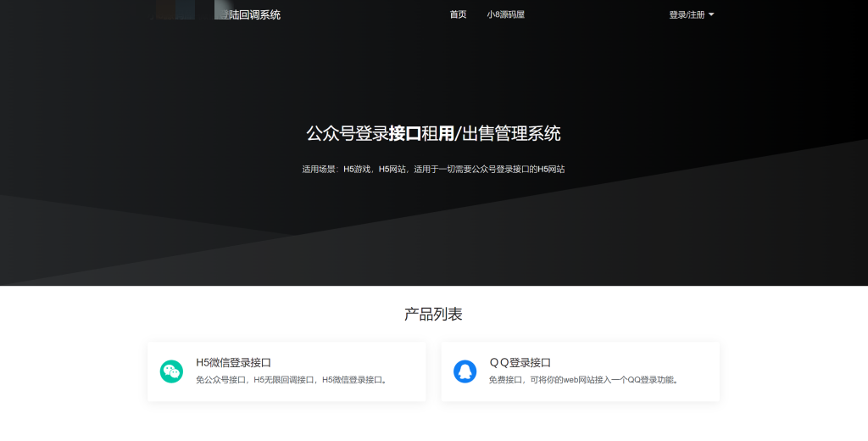868x441 pixels.
Task: Click the caret arrow beside 登录/注册
Action: pyautogui.click(x=711, y=14)
